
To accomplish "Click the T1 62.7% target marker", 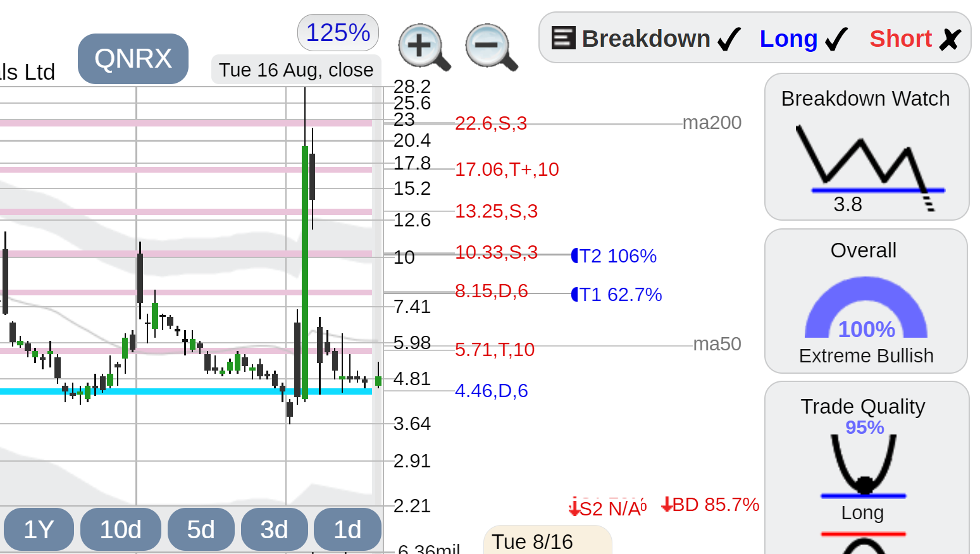I will tap(616, 295).
